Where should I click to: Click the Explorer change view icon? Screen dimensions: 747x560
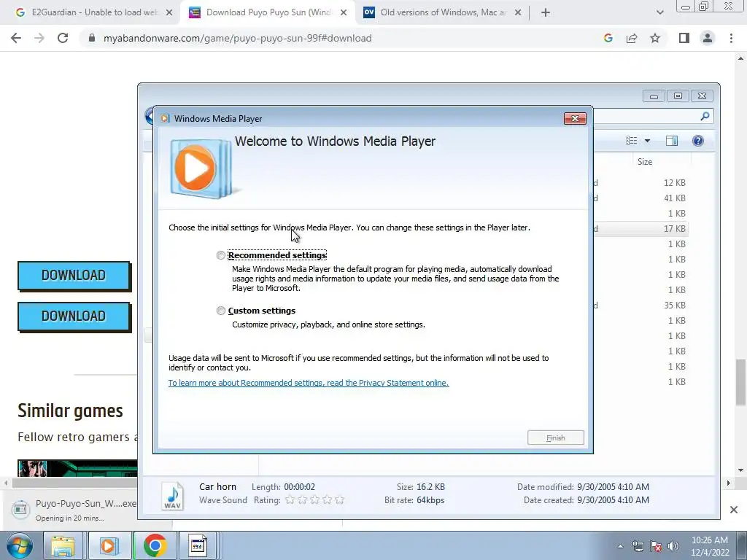pos(631,141)
